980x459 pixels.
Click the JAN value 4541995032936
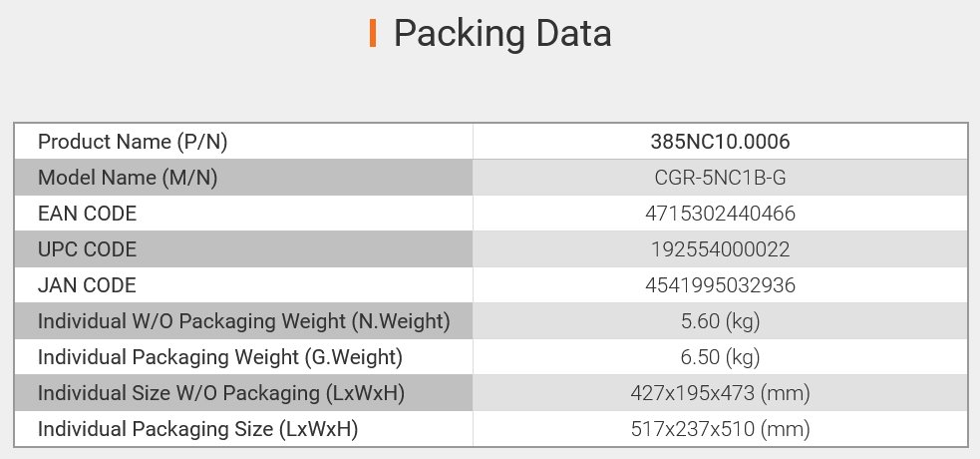pyautogui.click(x=720, y=285)
